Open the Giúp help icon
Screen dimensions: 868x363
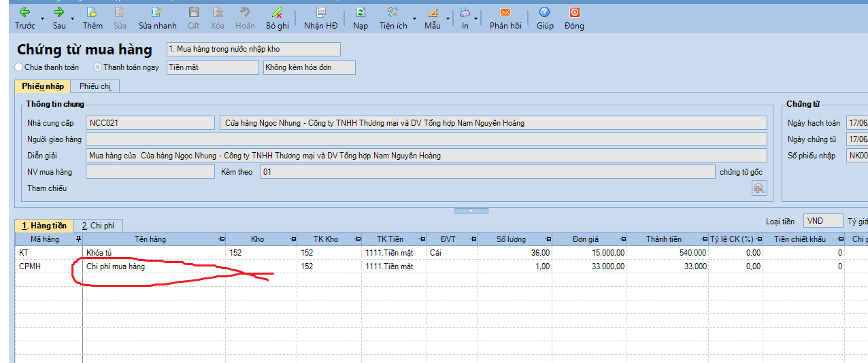tap(544, 12)
